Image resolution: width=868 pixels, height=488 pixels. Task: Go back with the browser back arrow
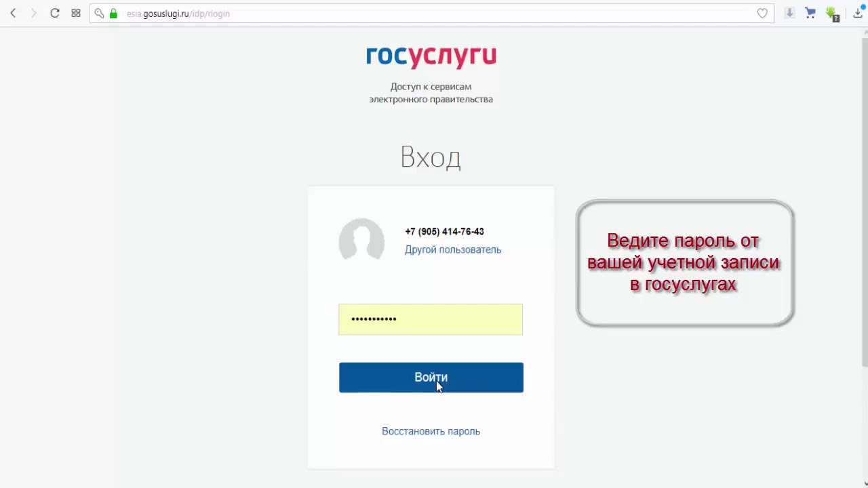[x=12, y=13]
